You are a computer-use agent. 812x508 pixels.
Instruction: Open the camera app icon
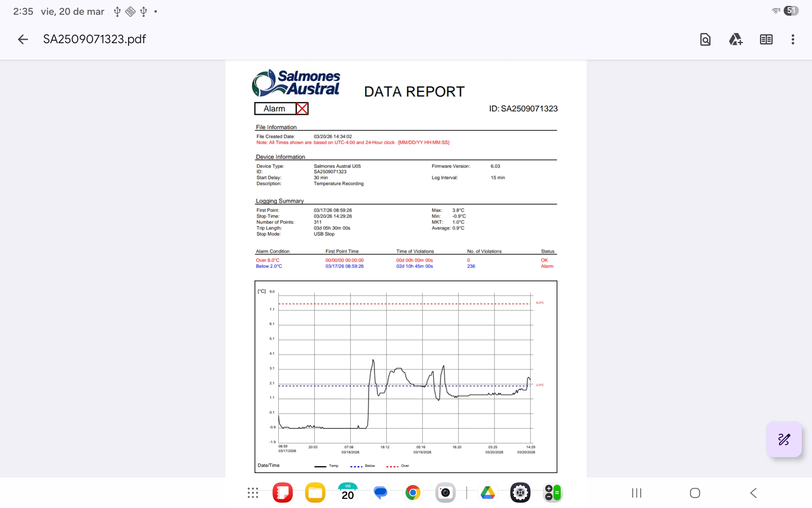445,492
